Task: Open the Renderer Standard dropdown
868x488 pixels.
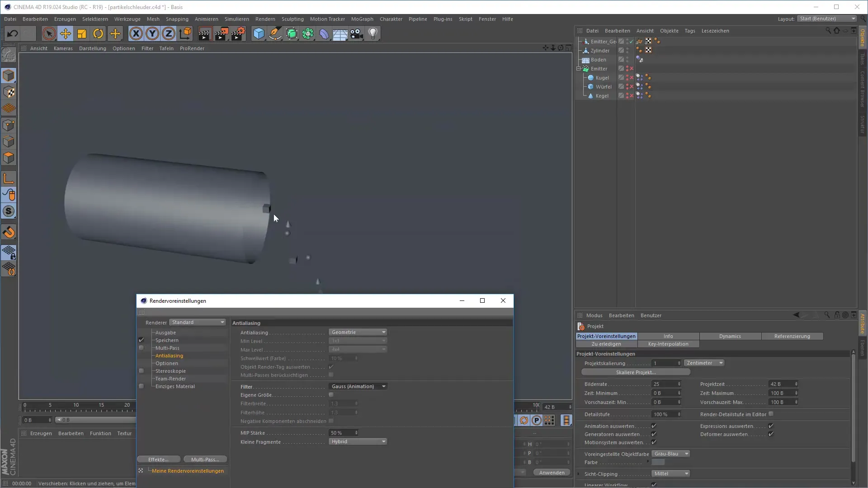Action: pos(198,322)
